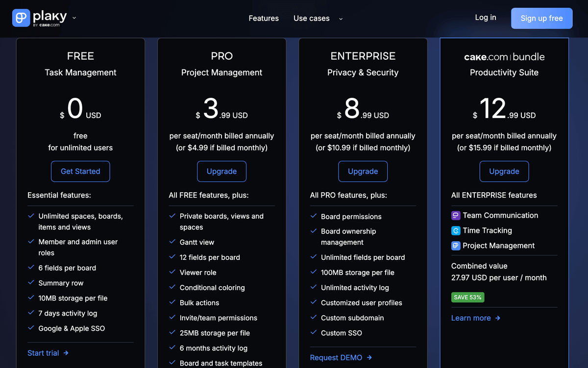Click the green SAVE 53% badge
Screen dimensions: 588x368
click(467, 297)
